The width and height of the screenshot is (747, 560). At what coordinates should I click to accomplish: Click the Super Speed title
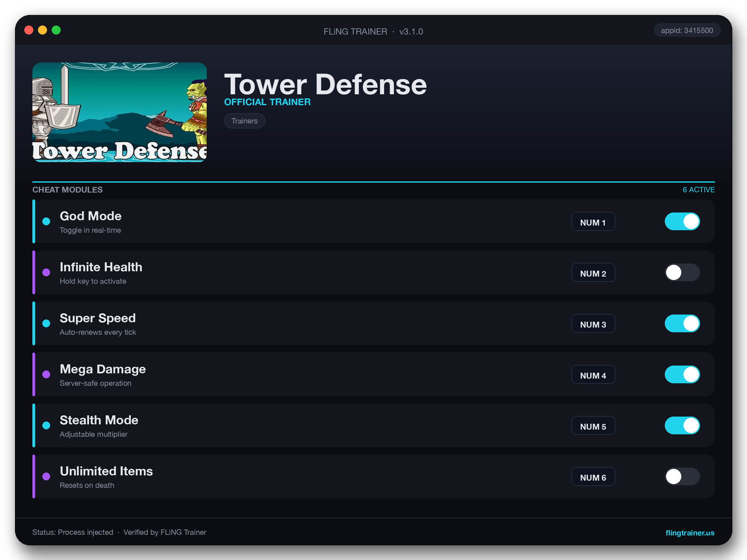98,318
